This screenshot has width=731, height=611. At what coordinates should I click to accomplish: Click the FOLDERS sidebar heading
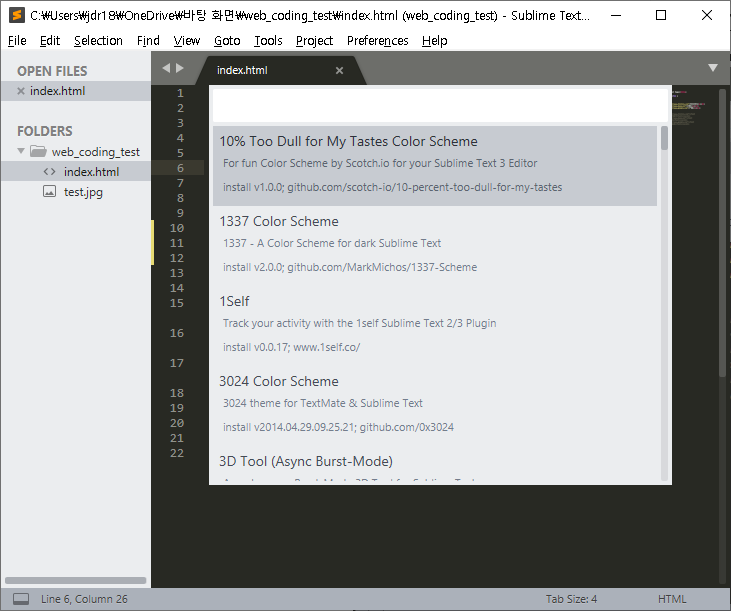(45, 131)
